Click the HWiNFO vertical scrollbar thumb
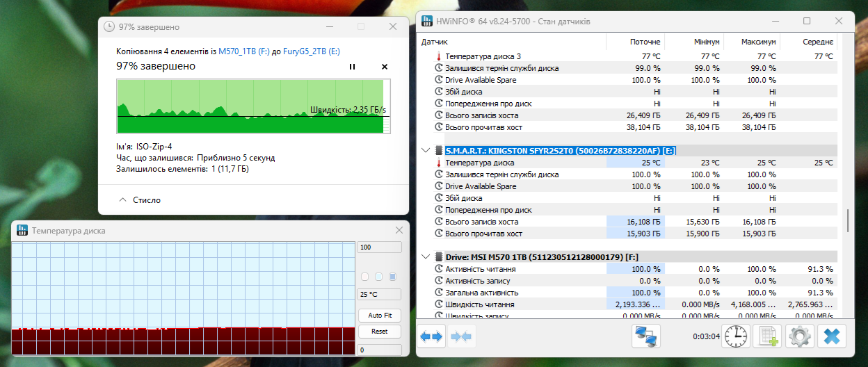 click(846, 221)
